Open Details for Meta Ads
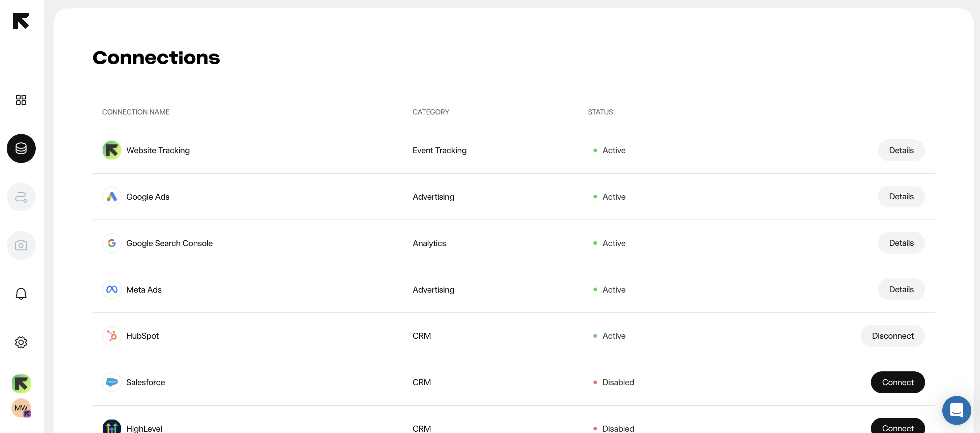980x433 pixels. [x=901, y=290]
